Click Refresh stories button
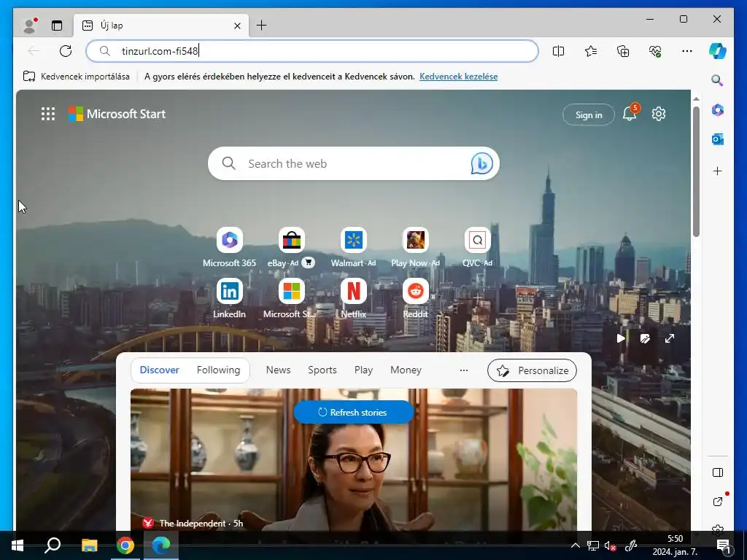Viewport: 747px width, 560px height. (x=354, y=413)
